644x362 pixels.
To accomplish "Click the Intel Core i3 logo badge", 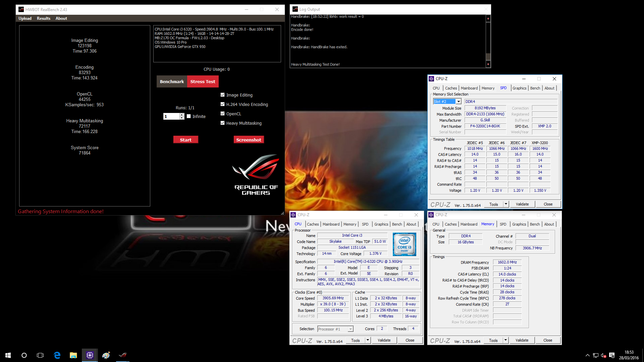I will point(405,244).
